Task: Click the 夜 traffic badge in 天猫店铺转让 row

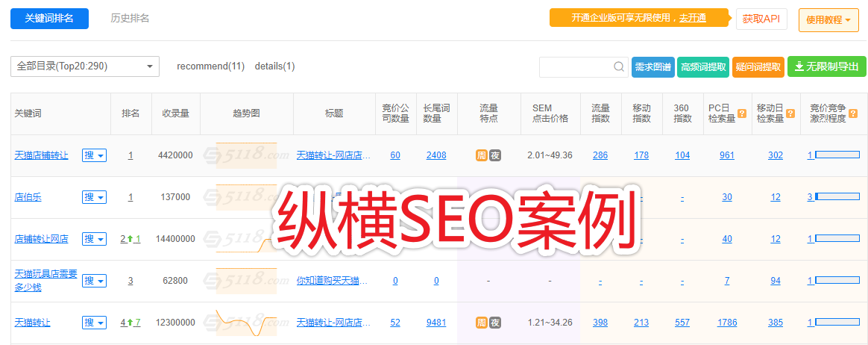Action: click(495, 155)
